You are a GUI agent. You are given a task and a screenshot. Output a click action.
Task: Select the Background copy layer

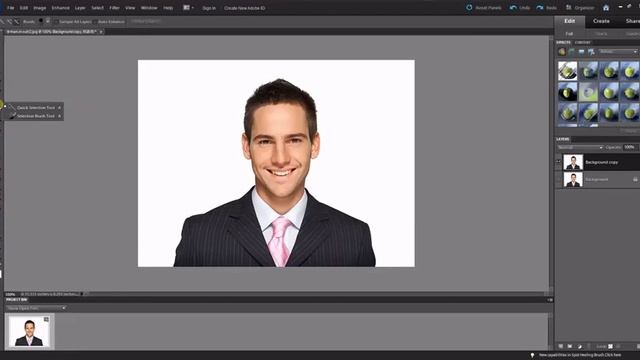(x=602, y=162)
